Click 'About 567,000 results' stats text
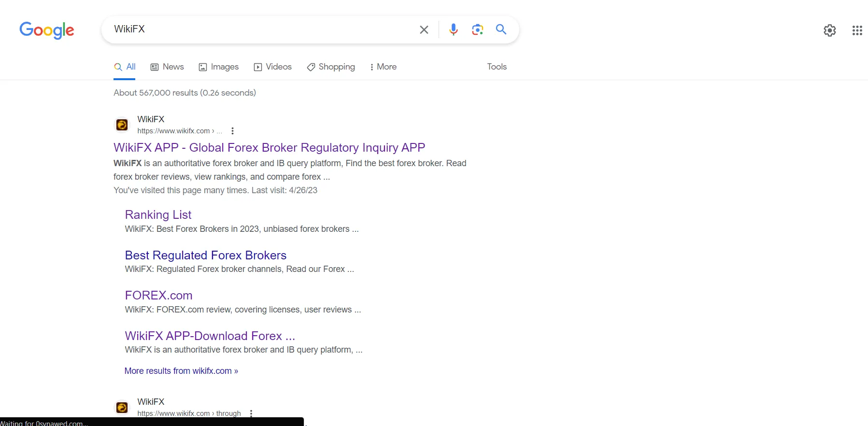Screen dimensions: 868x426 (x=185, y=93)
